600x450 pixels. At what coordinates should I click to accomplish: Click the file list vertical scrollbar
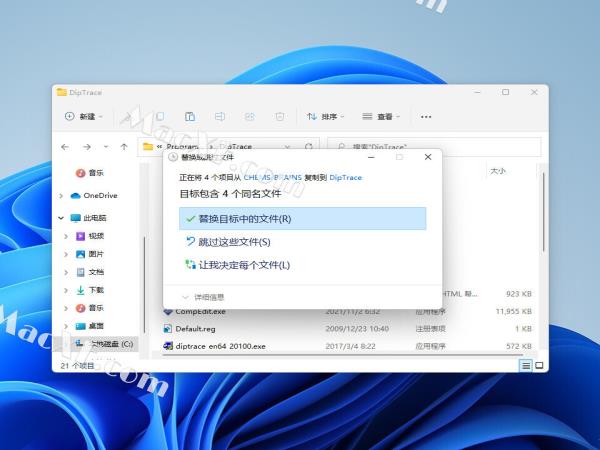[543, 212]
